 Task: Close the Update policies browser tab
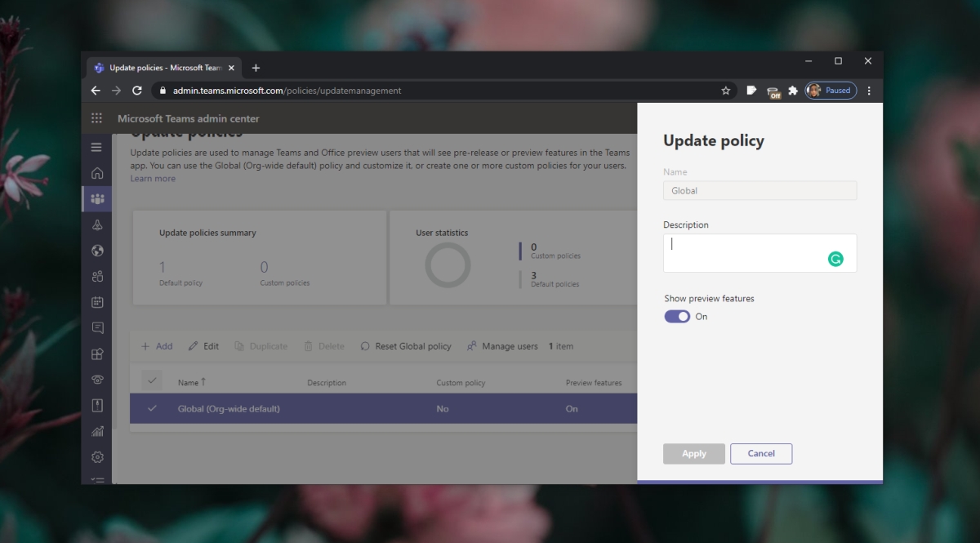tap(231, 68)
